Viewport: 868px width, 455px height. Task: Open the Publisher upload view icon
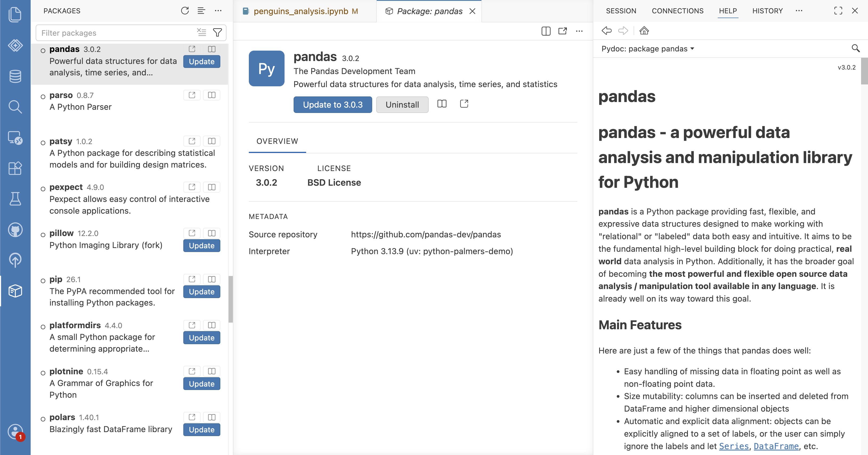(15, 260)
